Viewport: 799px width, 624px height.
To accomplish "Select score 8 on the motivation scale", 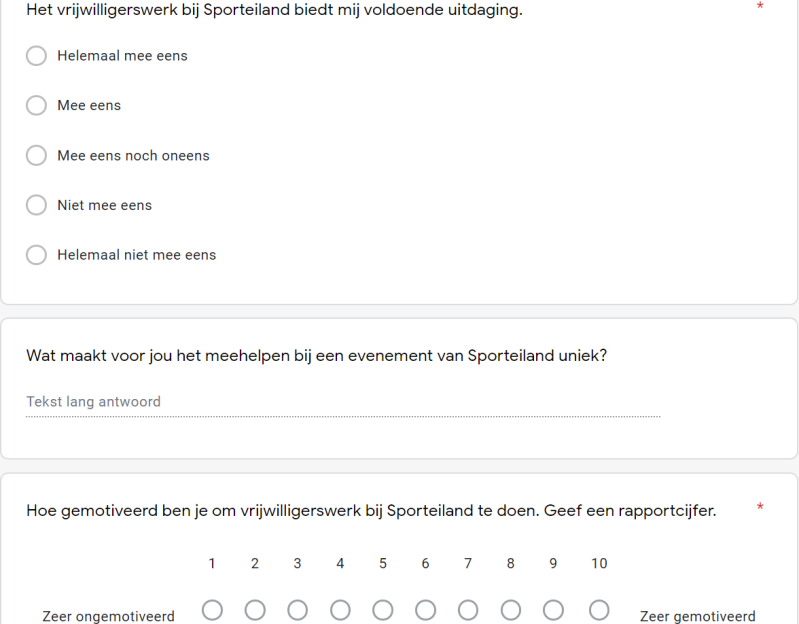I will point(511,610).
